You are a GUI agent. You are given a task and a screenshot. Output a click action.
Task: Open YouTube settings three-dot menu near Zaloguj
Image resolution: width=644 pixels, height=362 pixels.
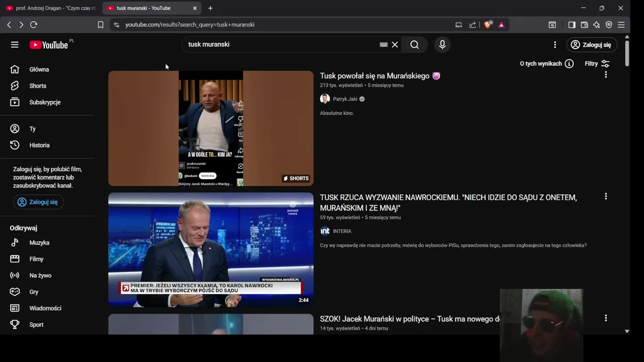[555, 45]
